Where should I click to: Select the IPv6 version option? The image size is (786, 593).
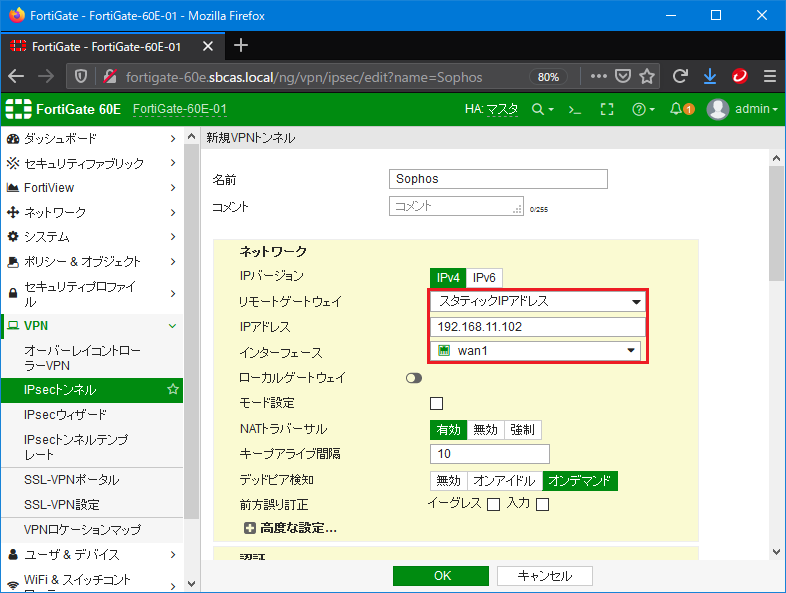(484, 278)
